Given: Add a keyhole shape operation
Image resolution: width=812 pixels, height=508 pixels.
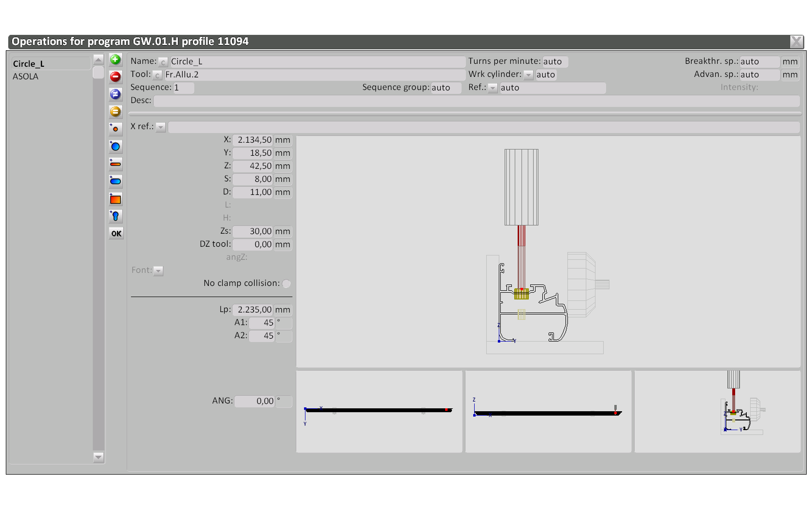Looking at the screenshot, I should click(x=116, y=216).
